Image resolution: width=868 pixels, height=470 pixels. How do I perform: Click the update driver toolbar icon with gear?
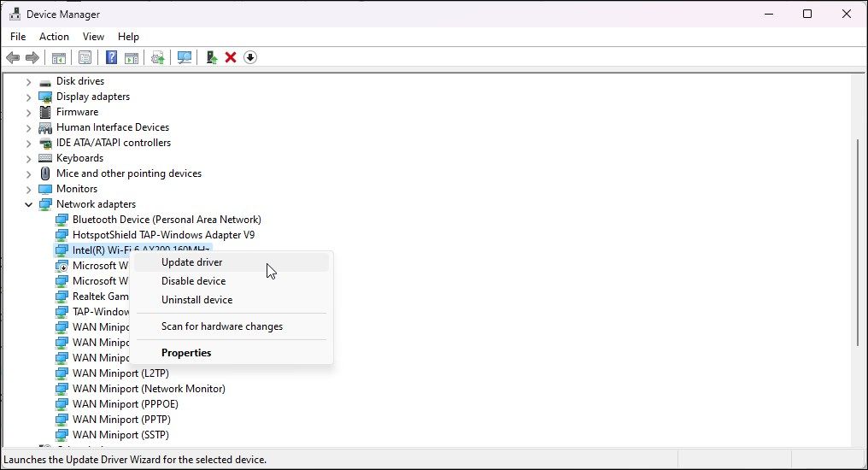(x=158, y=57)
